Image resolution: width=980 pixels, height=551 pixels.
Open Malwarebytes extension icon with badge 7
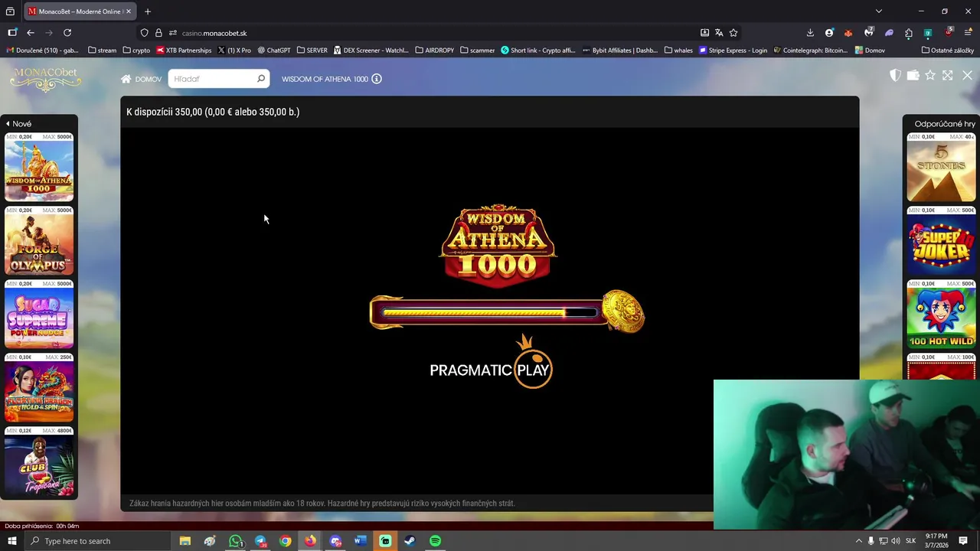point(868,32)
